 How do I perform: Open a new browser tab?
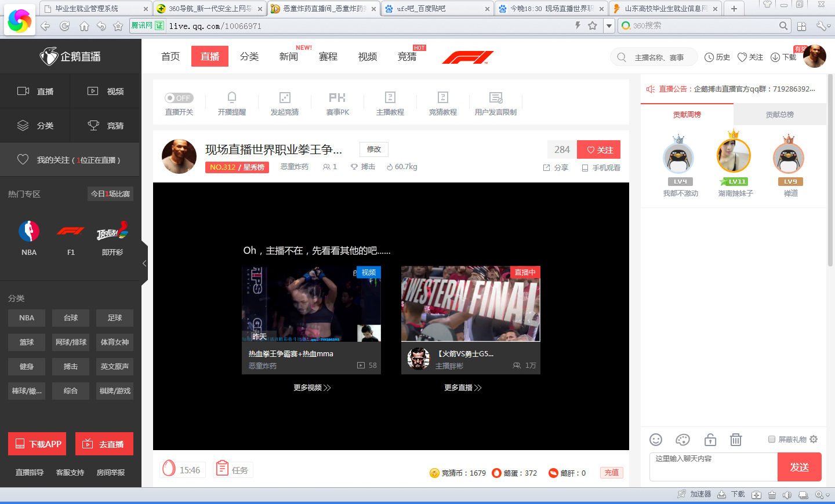pyautogui.click(x=734, y=9)
